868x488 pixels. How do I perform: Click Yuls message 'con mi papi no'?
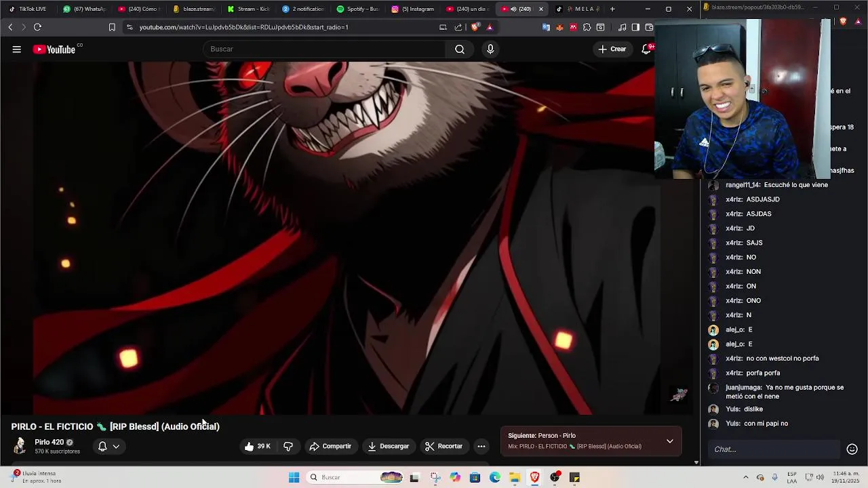[766, 423]
